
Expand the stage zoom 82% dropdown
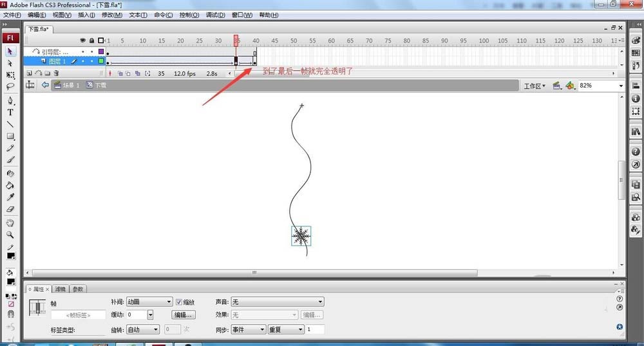click(621, 86)
